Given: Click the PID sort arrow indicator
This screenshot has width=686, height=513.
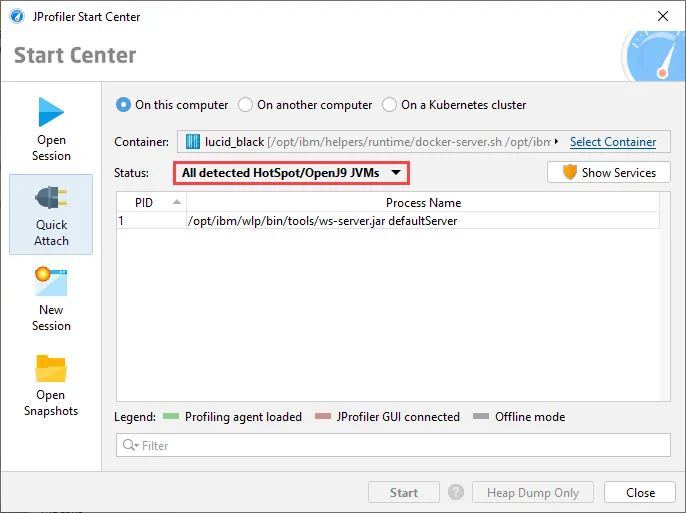Looking at the screenshot, I should point(177,202).
